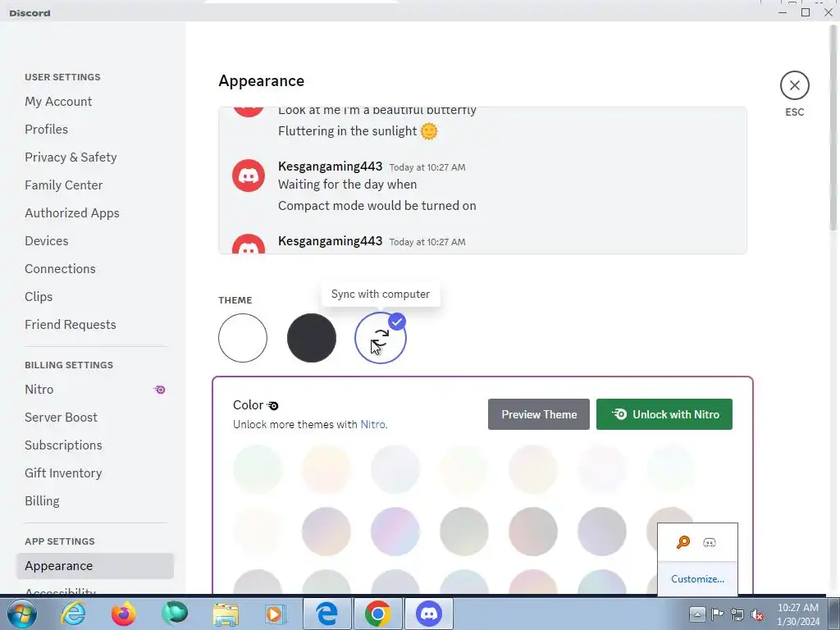
Task: Follow the Nitro link under Color
Action: coord(372,424)
